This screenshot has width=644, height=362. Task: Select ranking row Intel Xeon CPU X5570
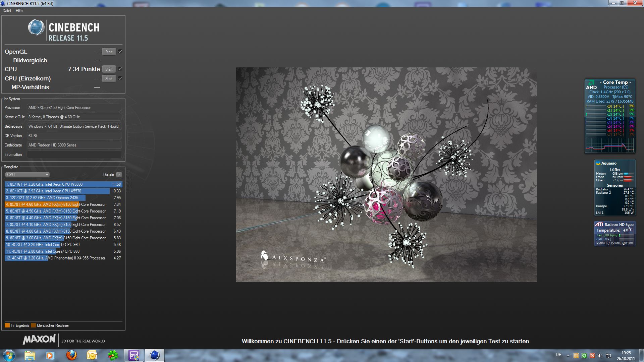[63, 191]
